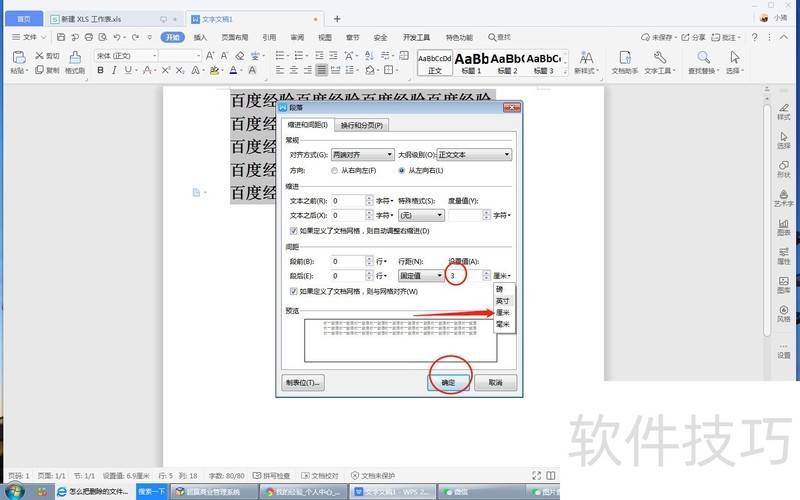Viewport: 800px width, 500px height.
Task: Click the font color A swatch
Action: (233, 71)
